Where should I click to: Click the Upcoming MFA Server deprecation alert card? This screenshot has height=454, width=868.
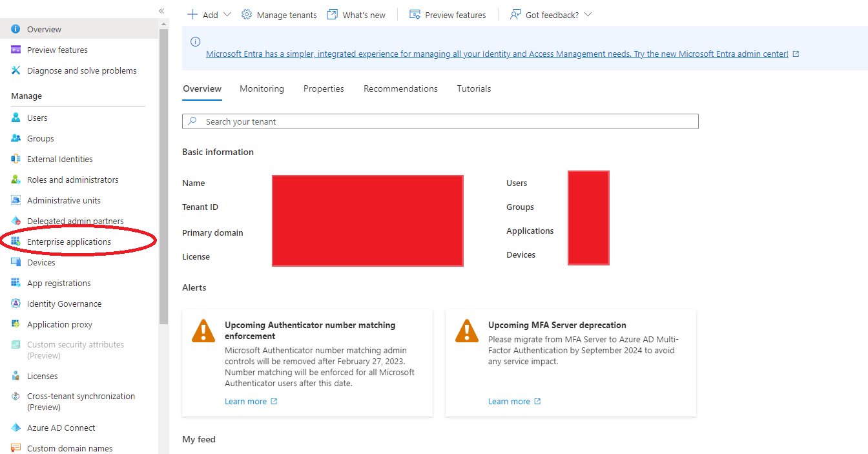[x=571, y=362]
